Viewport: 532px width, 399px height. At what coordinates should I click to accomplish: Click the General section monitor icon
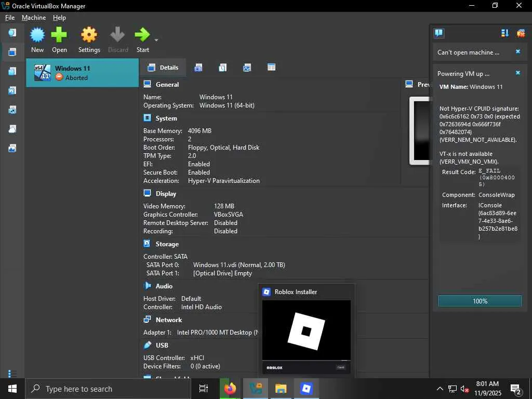coord(147,84)
